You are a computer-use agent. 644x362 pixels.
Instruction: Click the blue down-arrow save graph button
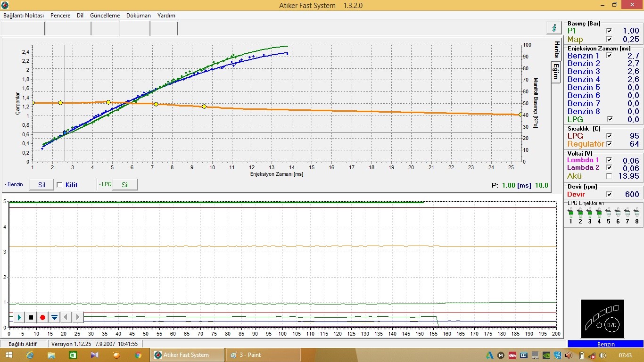(55, 317)
